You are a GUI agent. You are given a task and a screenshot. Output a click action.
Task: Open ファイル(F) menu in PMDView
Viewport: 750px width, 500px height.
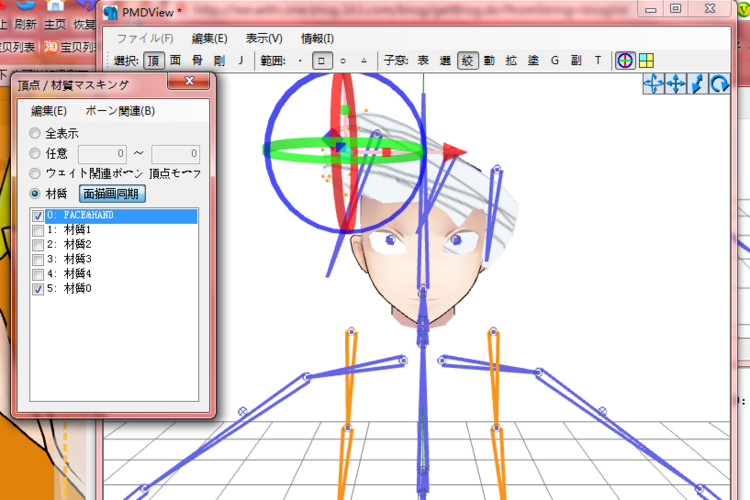tap(145, 38)
